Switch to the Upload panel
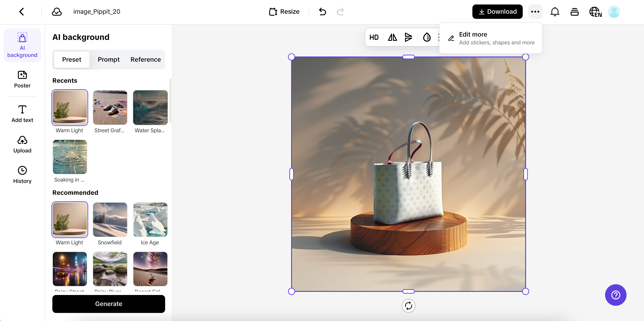The image size is (644, 321). point(22,144)
